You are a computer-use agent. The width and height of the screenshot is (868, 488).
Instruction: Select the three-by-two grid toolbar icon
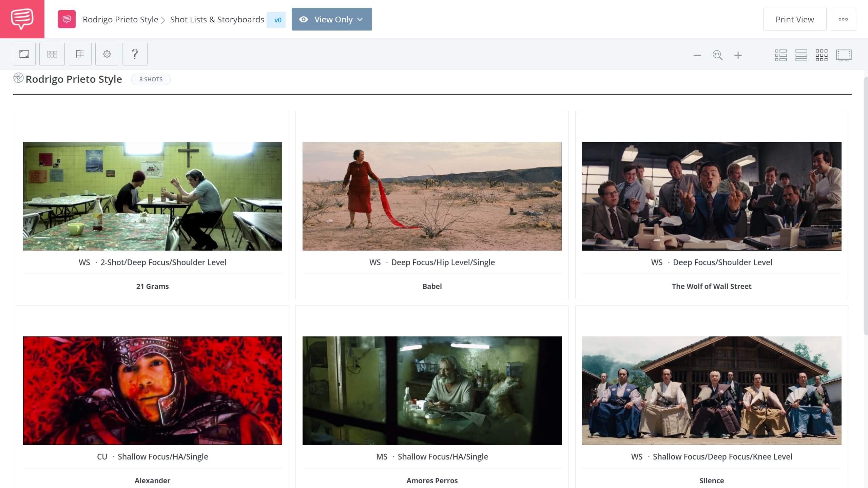52,54
